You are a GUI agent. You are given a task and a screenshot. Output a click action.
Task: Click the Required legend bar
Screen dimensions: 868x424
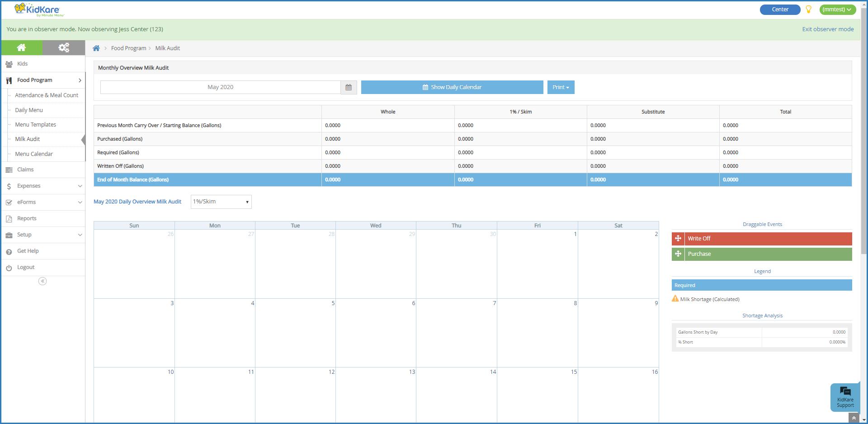click(762, 285)
